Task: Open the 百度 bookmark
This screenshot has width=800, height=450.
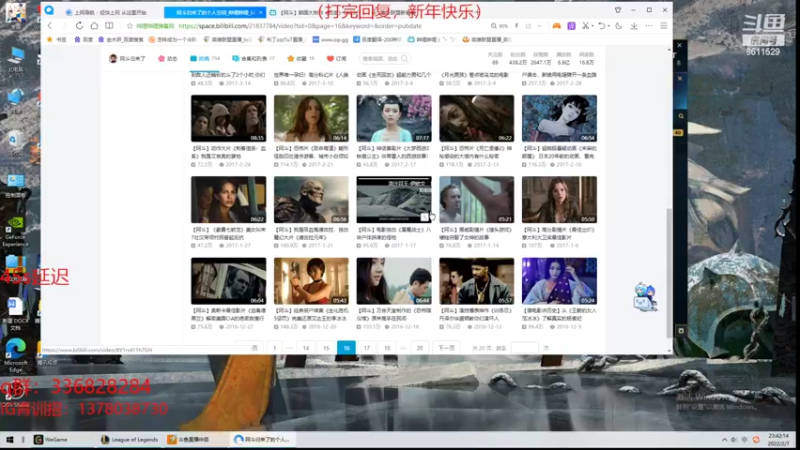Action: point(84,39)
